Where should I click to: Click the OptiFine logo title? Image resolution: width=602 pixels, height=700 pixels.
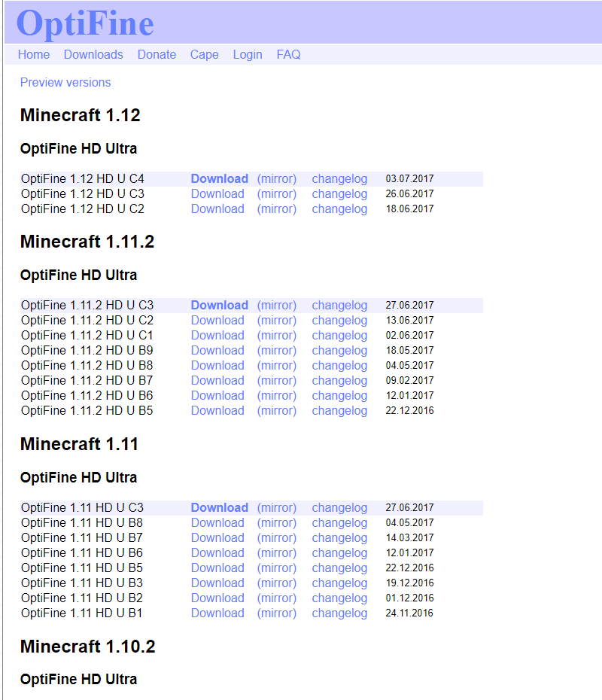click(85, 23)
